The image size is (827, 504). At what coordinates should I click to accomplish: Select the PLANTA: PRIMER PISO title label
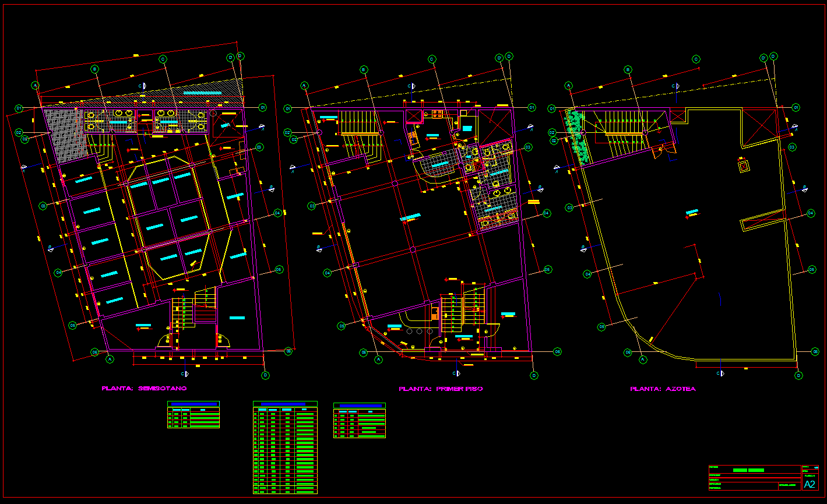click(x=441, y=389)
